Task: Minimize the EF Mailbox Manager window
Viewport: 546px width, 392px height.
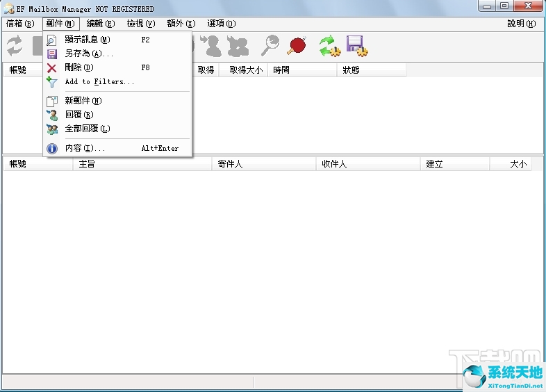Action: (x=487, y=6)
